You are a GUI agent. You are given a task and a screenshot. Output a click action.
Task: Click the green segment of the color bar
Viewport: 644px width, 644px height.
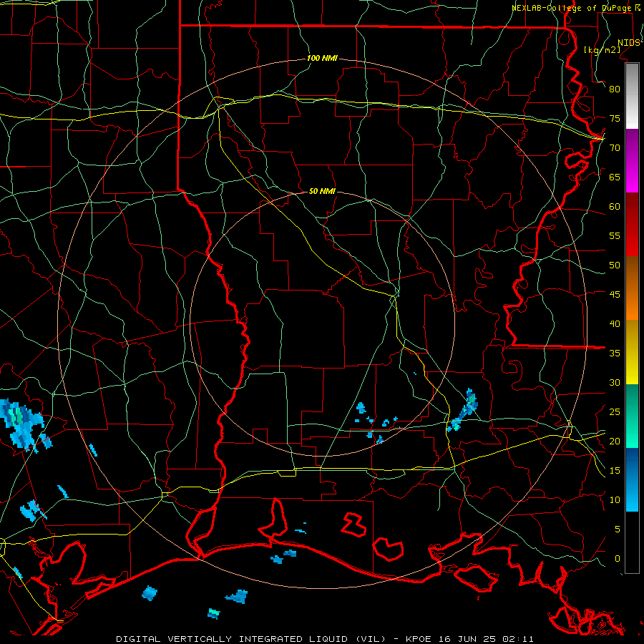(632, 416)
